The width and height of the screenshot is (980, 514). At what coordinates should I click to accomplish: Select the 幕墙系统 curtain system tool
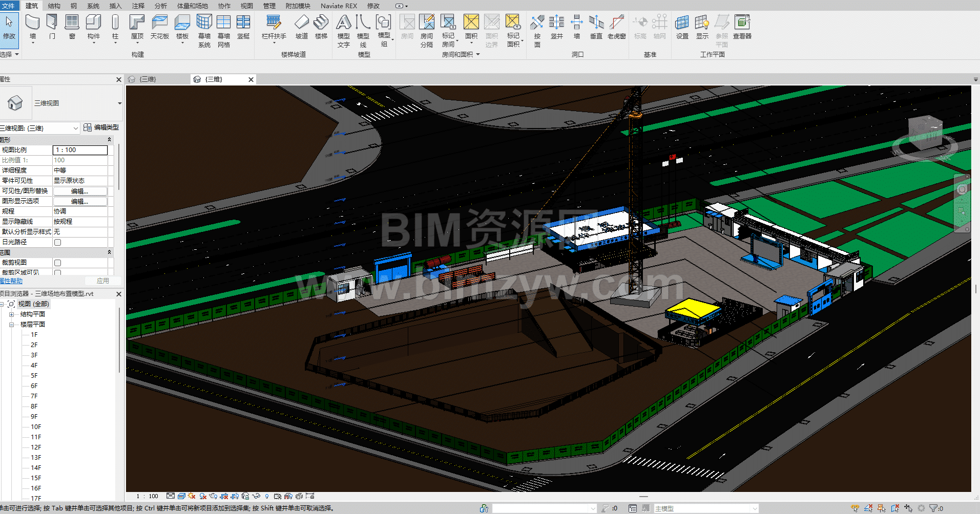(204, 31)
